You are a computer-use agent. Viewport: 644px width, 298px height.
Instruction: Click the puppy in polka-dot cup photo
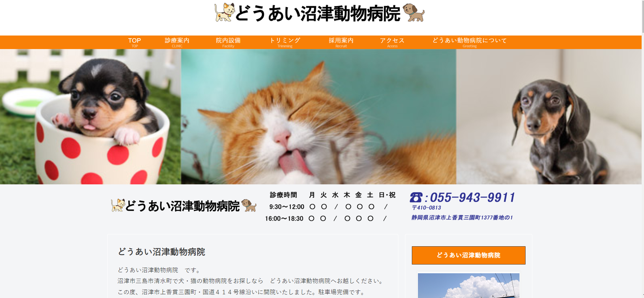pyautogui.click(x=90, y=117)
